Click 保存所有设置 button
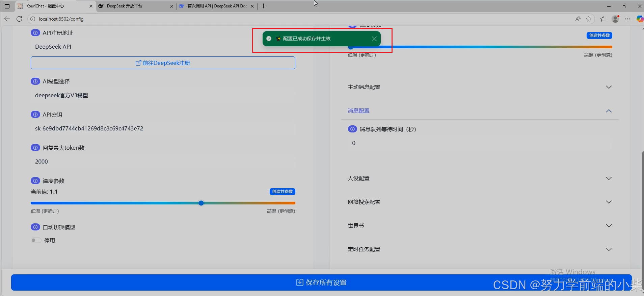Image resolution: width=644 pixels, height=296 pixels. tap(321, 282)
